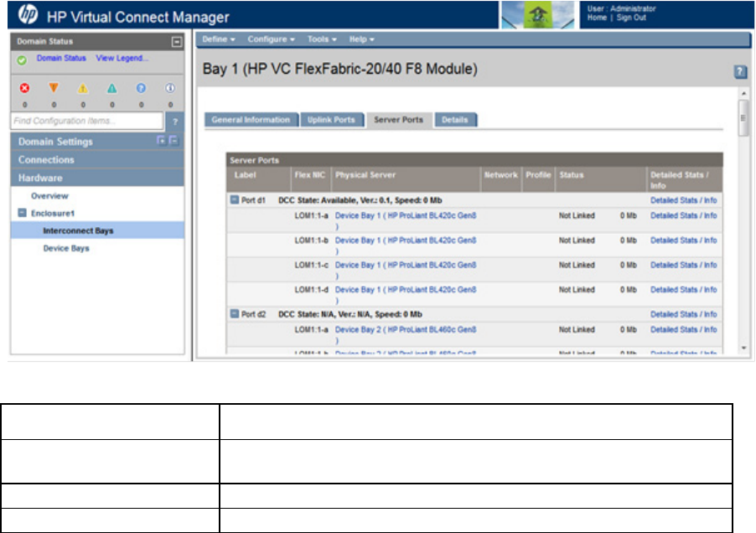The height and width of the screenshot is (533, 756).
Task: Click the search help question button
Action: click(x=175, y=122)
